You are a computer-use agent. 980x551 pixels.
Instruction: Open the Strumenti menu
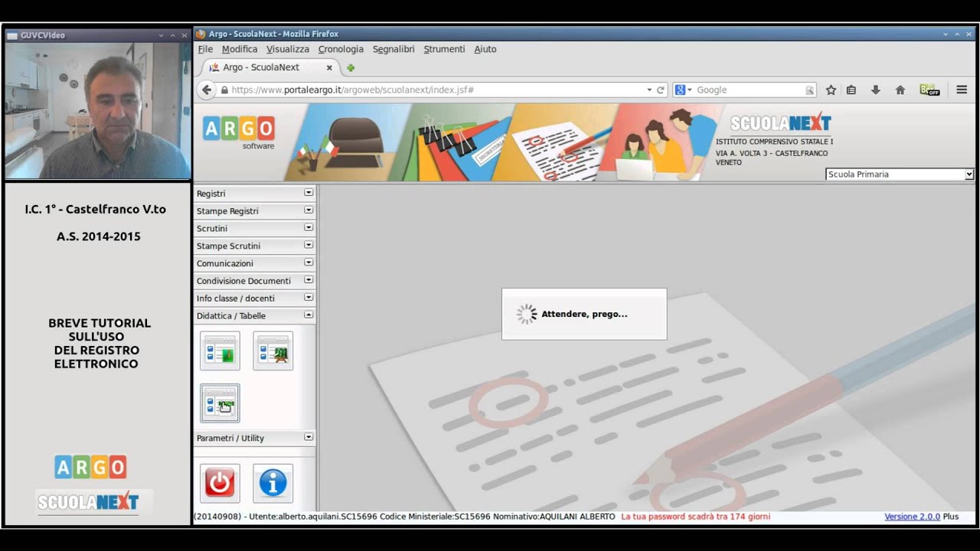pos(444,49)
